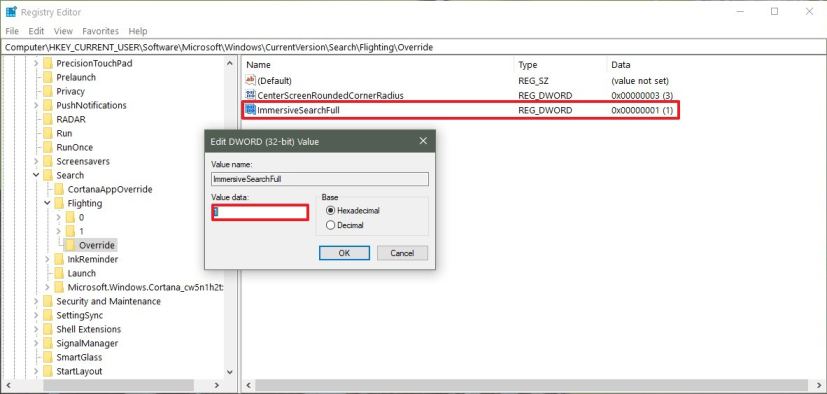Click OK in Edit DWORD dialog
The image size is (827, 394).
(344, 253)
